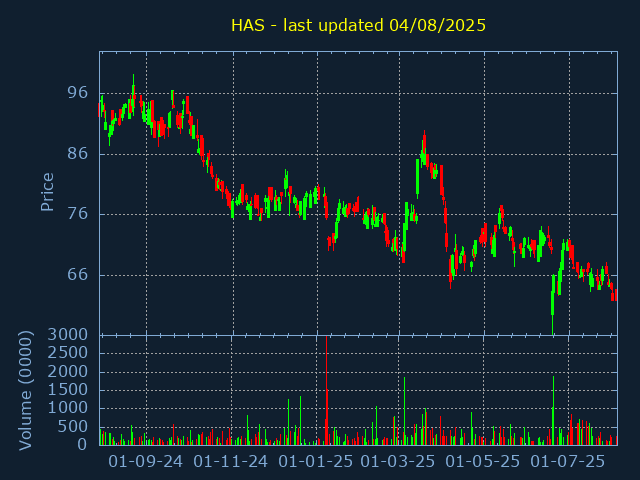Click the 'Price' axis title
Image resolution: width=640 pixels, height=480 pixels.
click(x=47, y=192)
